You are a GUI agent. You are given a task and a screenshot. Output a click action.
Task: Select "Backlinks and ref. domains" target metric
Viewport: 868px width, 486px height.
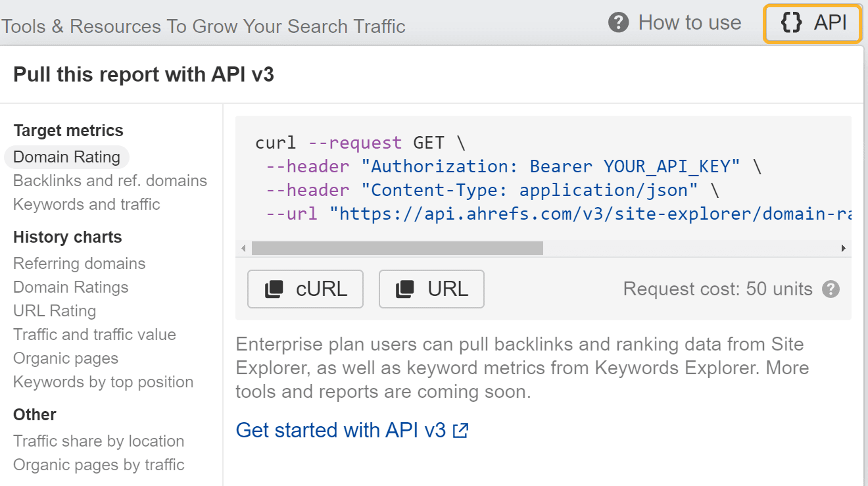110,181
